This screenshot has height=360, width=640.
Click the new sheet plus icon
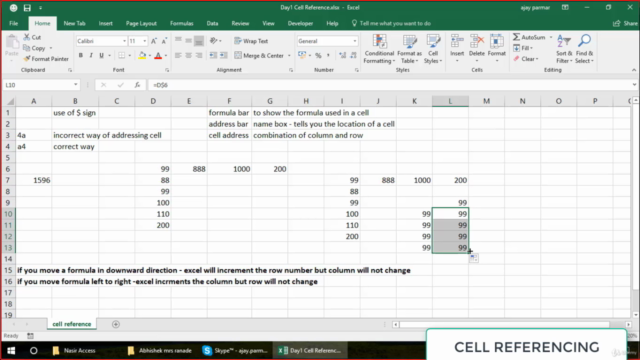pos(116,324)
